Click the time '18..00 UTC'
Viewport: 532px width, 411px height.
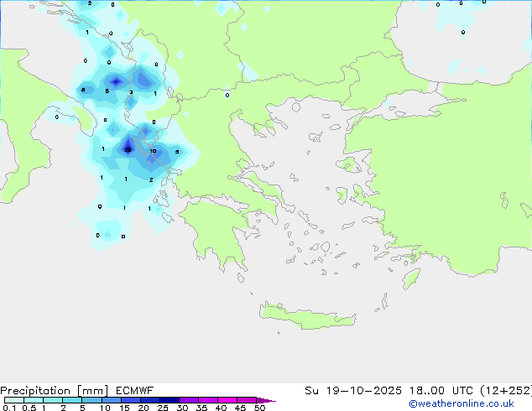[x=441, y=391]
